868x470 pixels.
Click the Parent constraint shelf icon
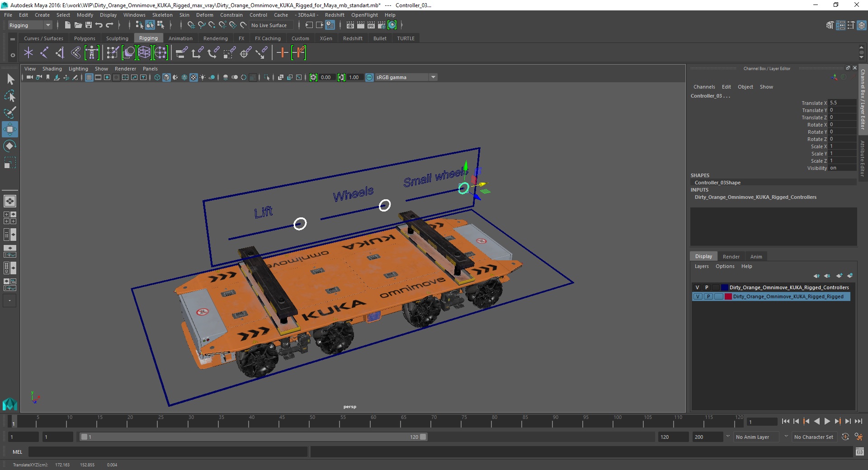click(181, 53)
